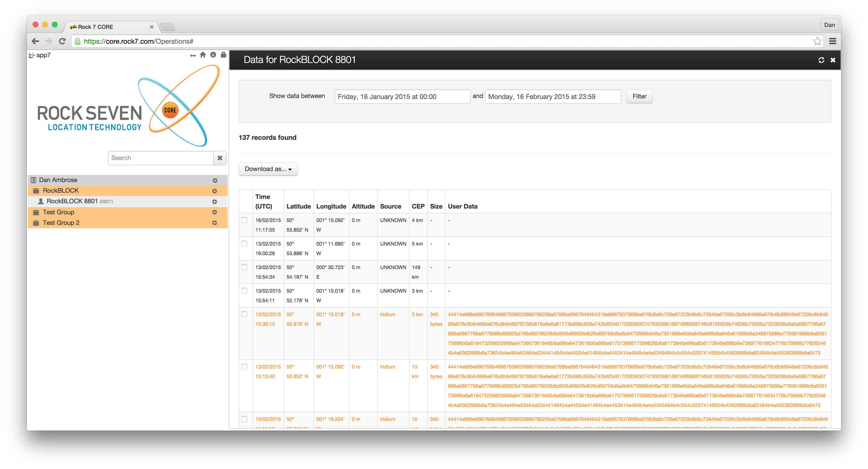The width and height of the screenshot is (868, 469).
Task: Click the browser back arrow
Action: pyautogui.click(x=35, y=41)
